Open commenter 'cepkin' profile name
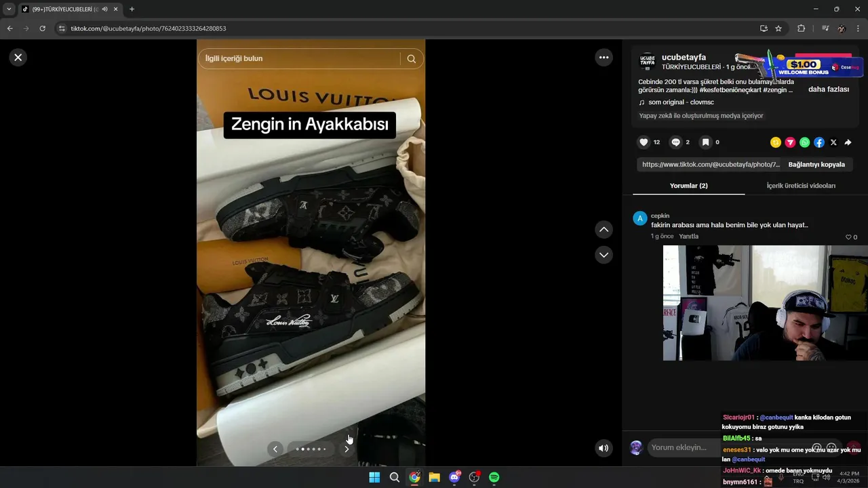 point(660,216)
